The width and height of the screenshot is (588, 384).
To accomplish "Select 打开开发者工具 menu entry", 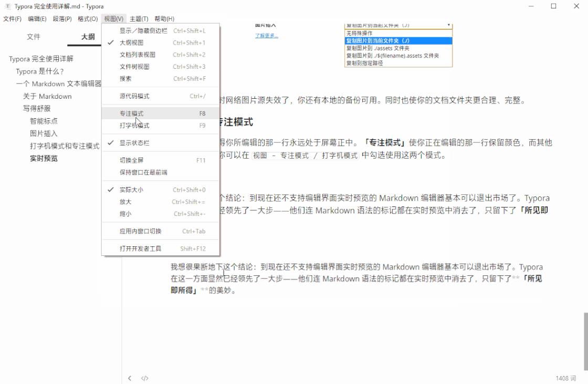I will click(161, 248).
